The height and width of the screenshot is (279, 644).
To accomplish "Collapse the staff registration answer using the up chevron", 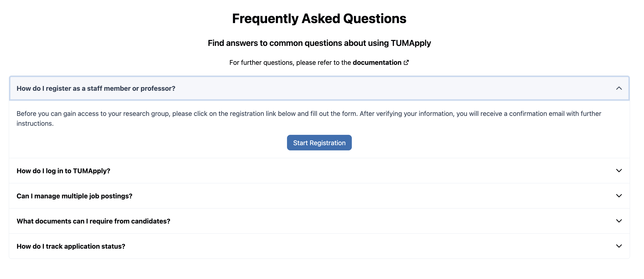I will coord(619,88).
